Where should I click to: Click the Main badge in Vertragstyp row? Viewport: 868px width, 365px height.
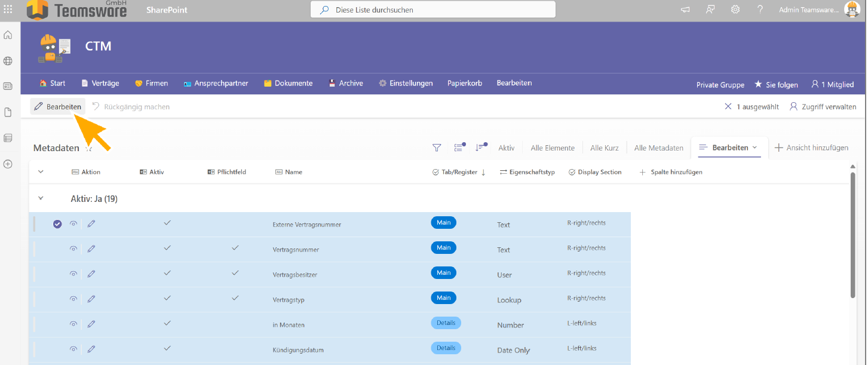coord(443,297)
